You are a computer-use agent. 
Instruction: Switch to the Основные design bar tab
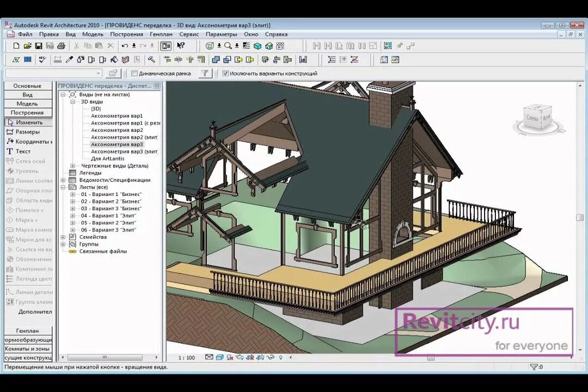point(28,86)
